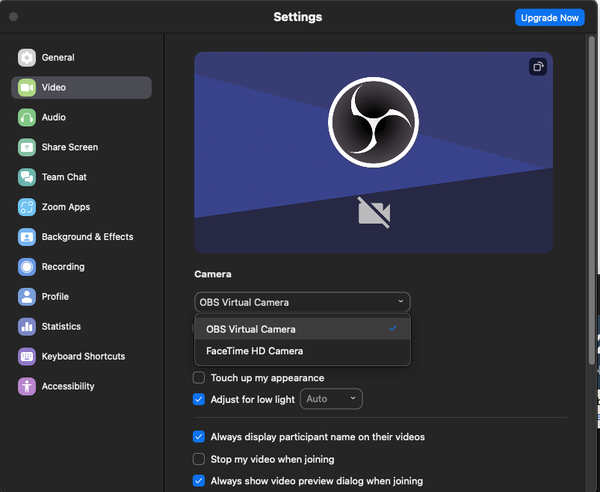Open Share Screen settings icon
Image resolution: width=600 pixels, height=492 pixels.
pos(26,148)
